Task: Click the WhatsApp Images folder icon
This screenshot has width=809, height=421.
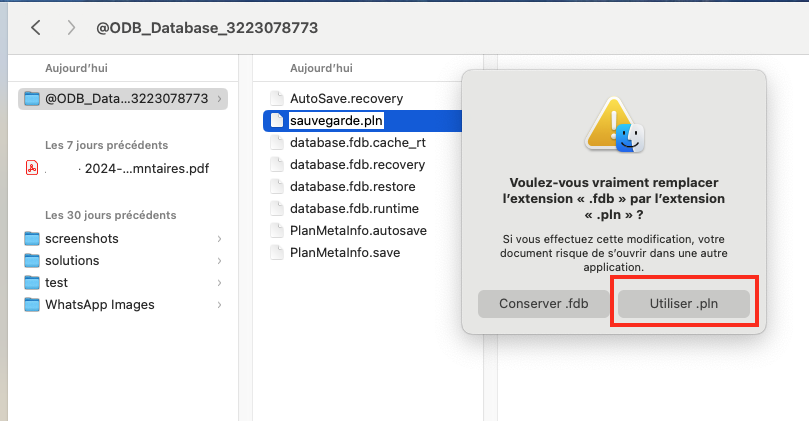Action: point(32,305)
